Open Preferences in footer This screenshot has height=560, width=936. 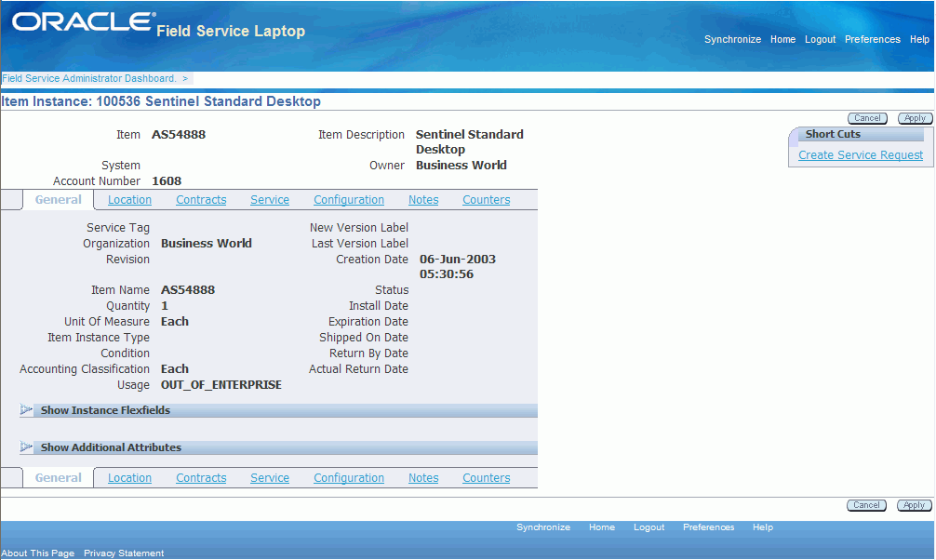pyautogui.click(x=709, y=527)
